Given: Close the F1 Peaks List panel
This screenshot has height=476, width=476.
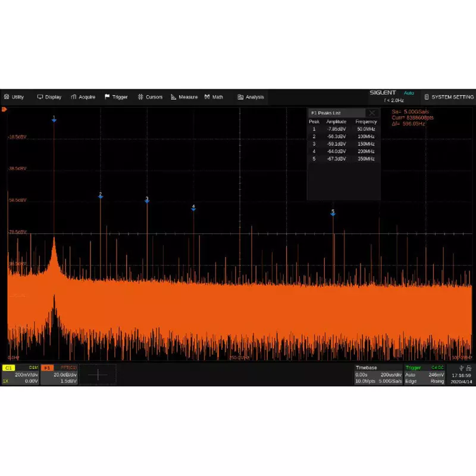Looking at the screenshot, I should click(x=371, y=113).
